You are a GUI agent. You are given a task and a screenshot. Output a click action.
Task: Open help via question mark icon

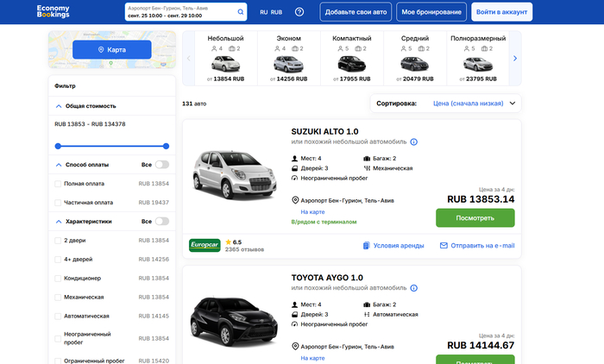tap(299, 12)
